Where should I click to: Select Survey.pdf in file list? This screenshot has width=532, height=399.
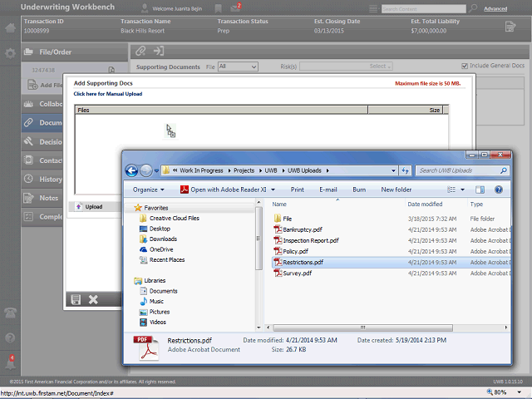pos(298,273)
